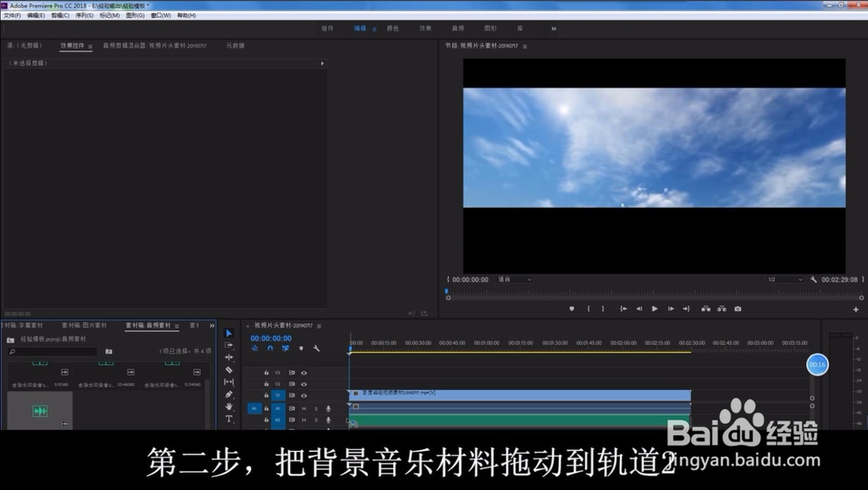Switch to 颜色 workspace
Viewport: 868px width, 490px height.
392,29
